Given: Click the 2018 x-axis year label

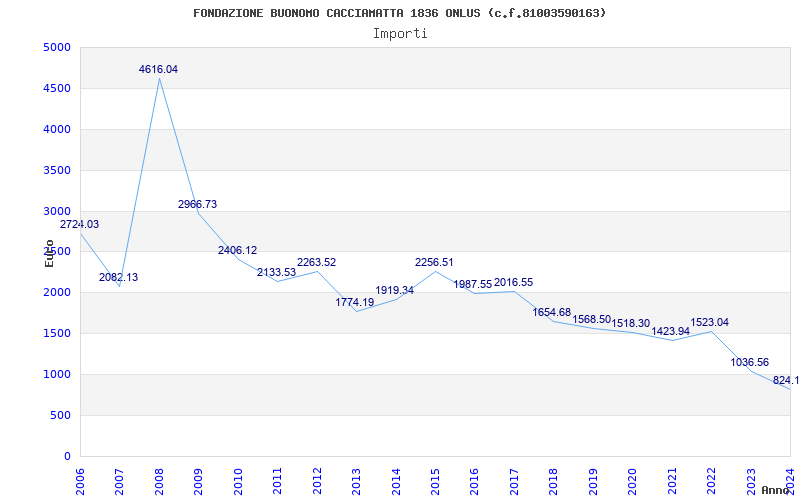Looking at the screenshot, I should click(554, 481).
